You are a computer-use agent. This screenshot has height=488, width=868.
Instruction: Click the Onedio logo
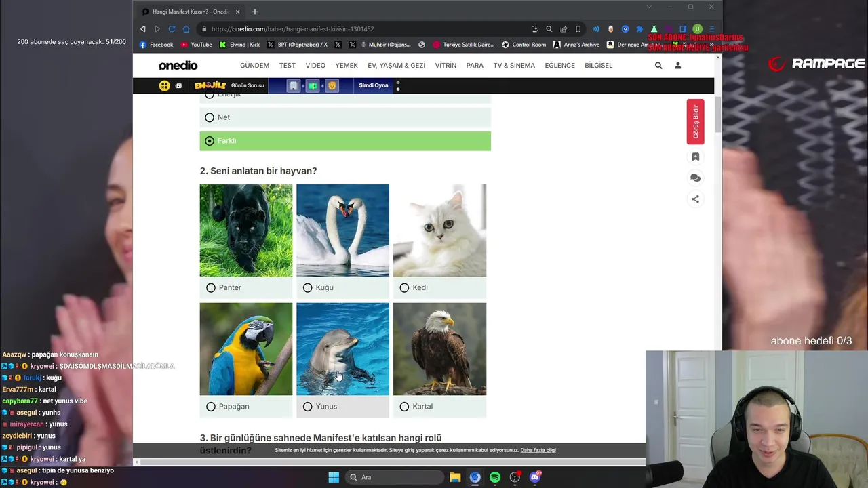[178, 66]
